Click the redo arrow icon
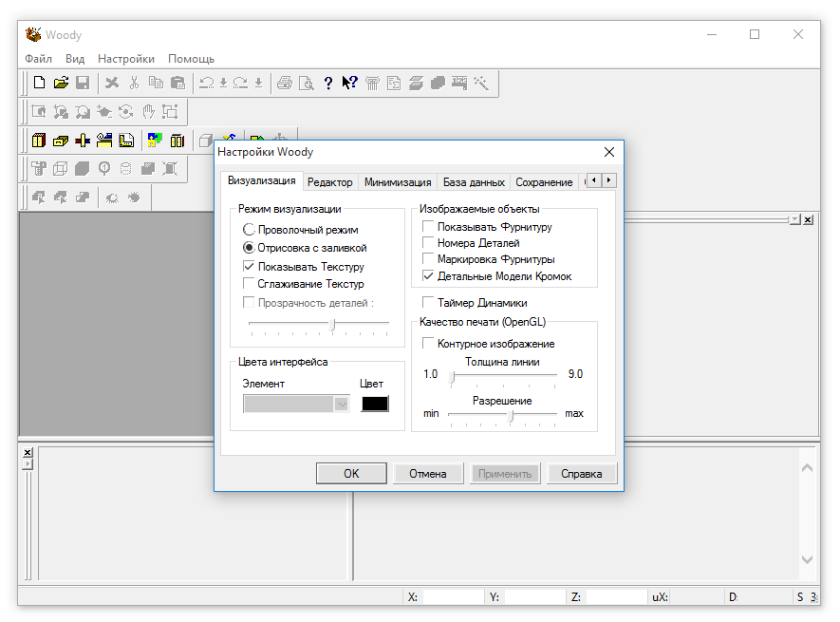 click(240, 83)
